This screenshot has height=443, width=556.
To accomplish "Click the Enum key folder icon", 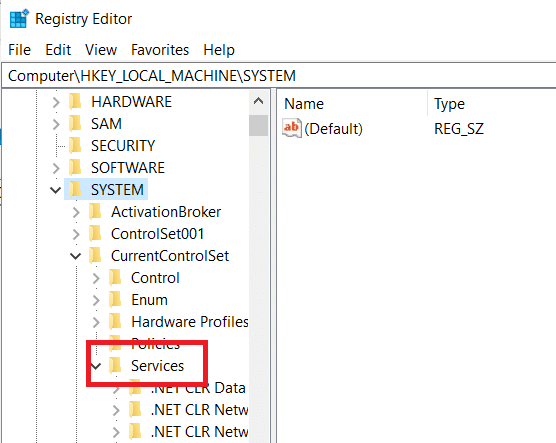I will point(115,300).
